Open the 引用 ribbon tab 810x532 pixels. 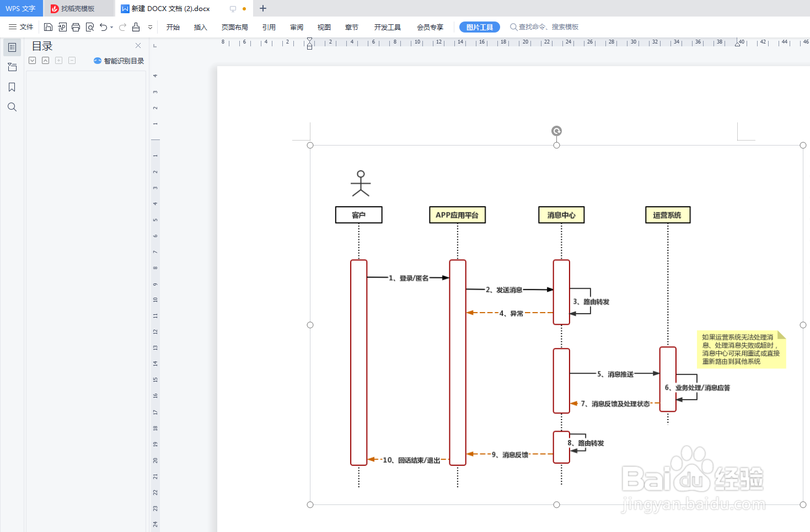click(x=269, y=27)
